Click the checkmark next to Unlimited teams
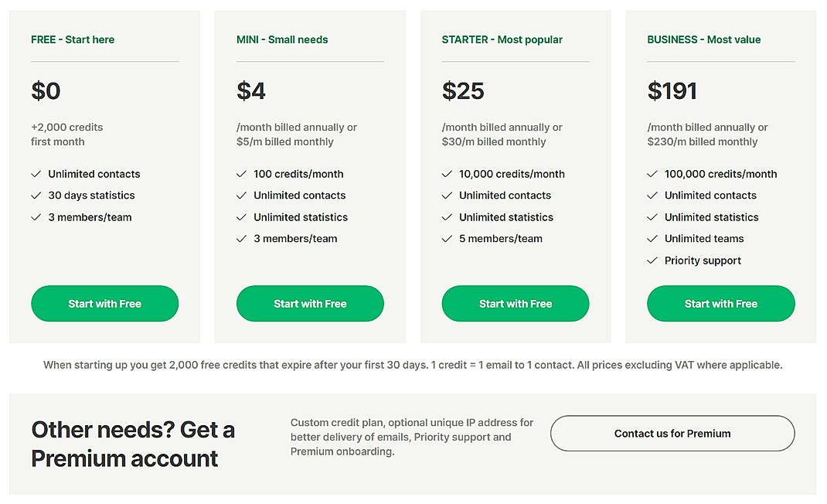827x504 pixels. [652, 239]
